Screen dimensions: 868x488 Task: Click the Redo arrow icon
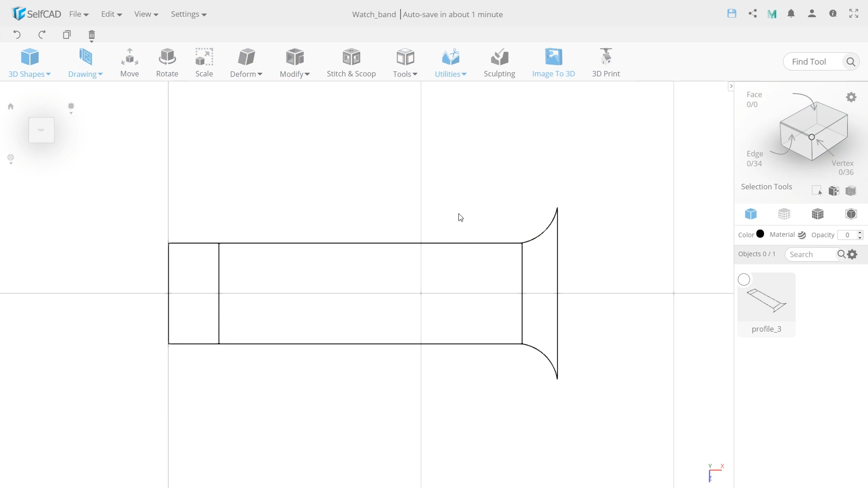[x=42, y=35]
